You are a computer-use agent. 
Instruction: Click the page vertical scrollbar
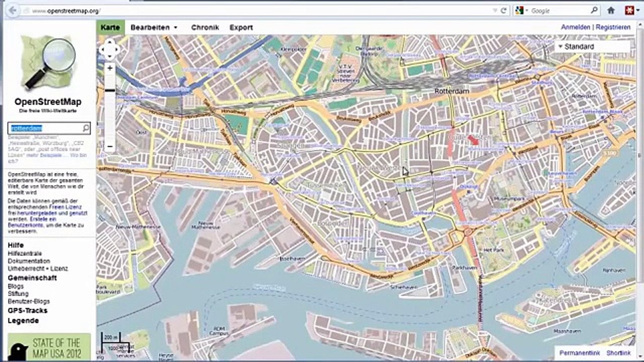[x=639, y=156]
